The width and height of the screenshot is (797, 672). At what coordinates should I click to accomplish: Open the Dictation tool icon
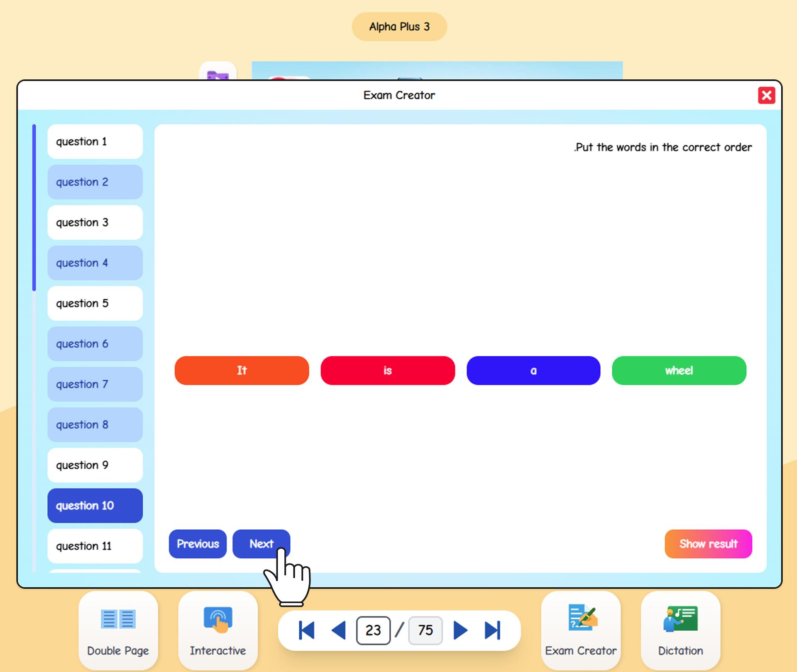(x=680, y=630)
